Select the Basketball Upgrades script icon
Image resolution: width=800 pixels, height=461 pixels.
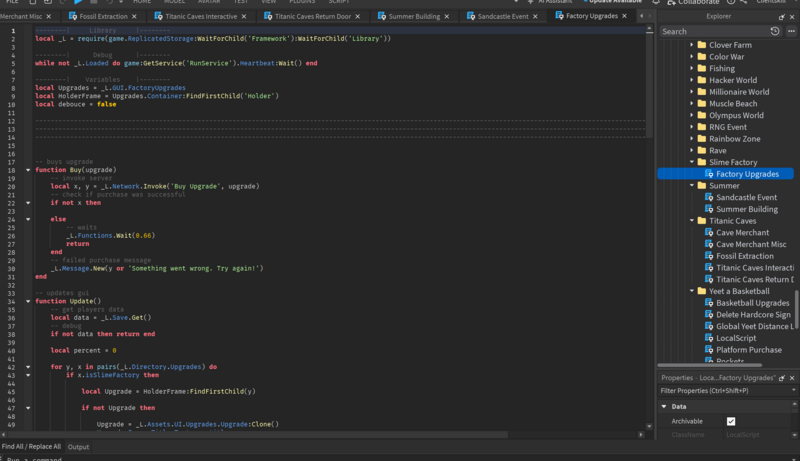point(708,302)
